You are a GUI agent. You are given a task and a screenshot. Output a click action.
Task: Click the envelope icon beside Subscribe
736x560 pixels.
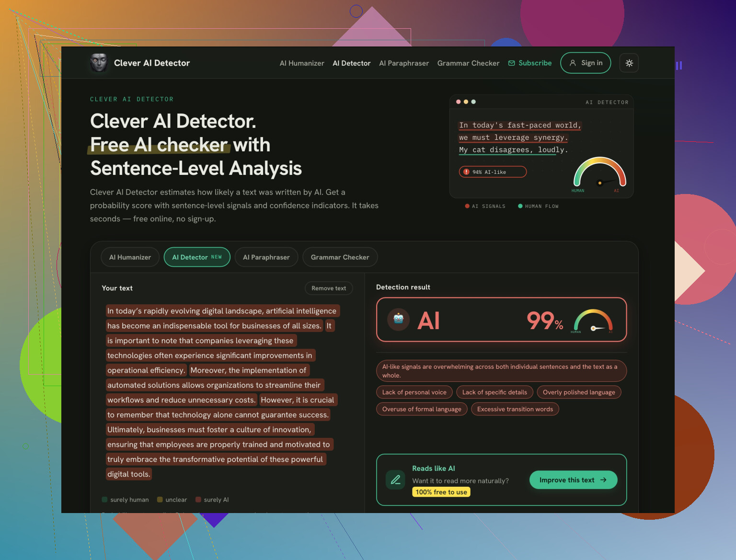[x=512, y=63]
